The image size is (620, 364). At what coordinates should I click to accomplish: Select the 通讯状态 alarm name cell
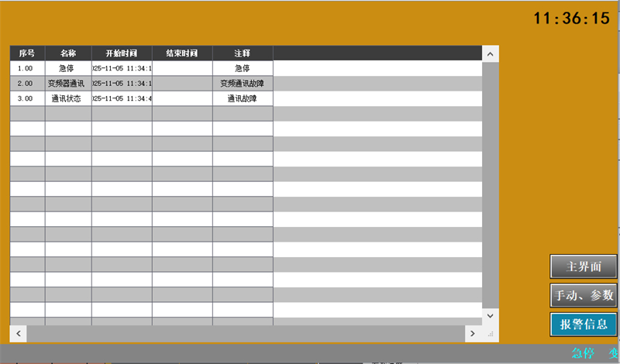click(x=67, y=98)
